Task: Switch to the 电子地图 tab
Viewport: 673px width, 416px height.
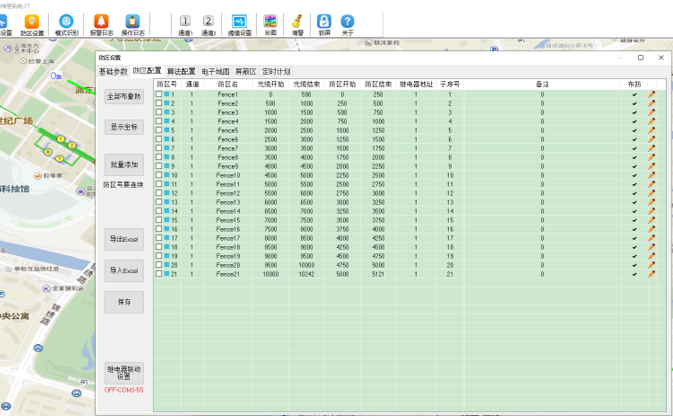Action: (x=215, y=72)
